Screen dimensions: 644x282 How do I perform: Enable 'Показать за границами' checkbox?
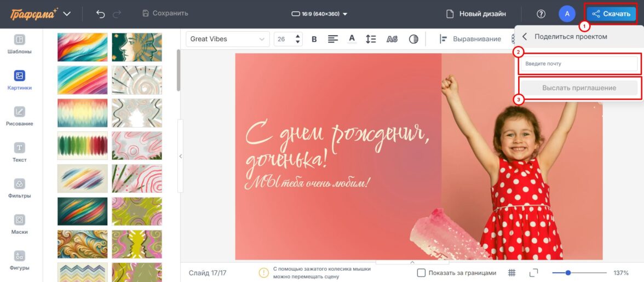(421, 273)
